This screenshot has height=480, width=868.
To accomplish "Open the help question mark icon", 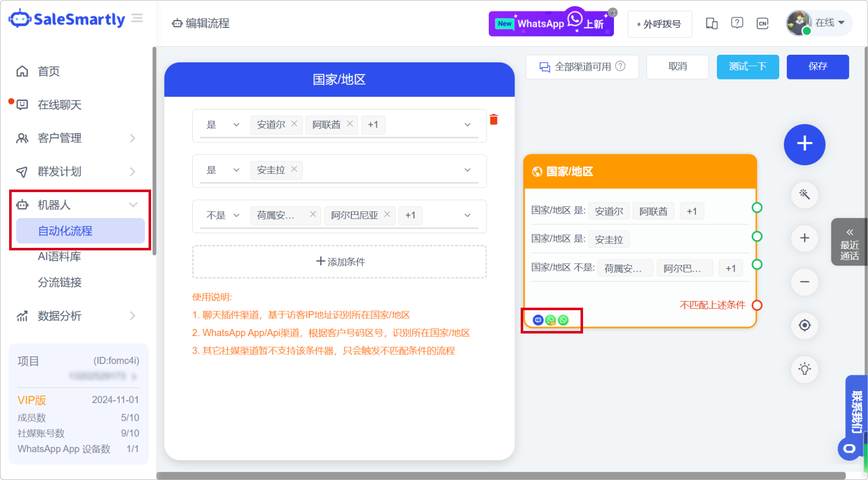I will click(737, 23).
